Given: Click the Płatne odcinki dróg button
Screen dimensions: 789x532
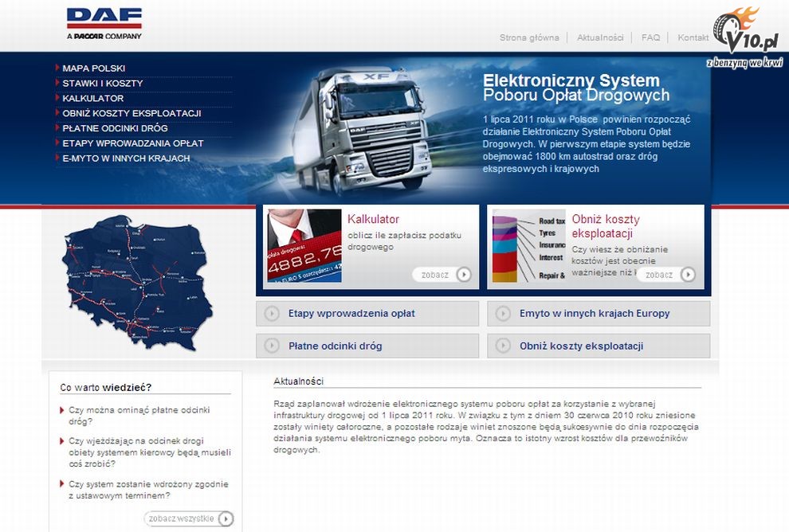Looking at the screenshot, I should point(367,346).
